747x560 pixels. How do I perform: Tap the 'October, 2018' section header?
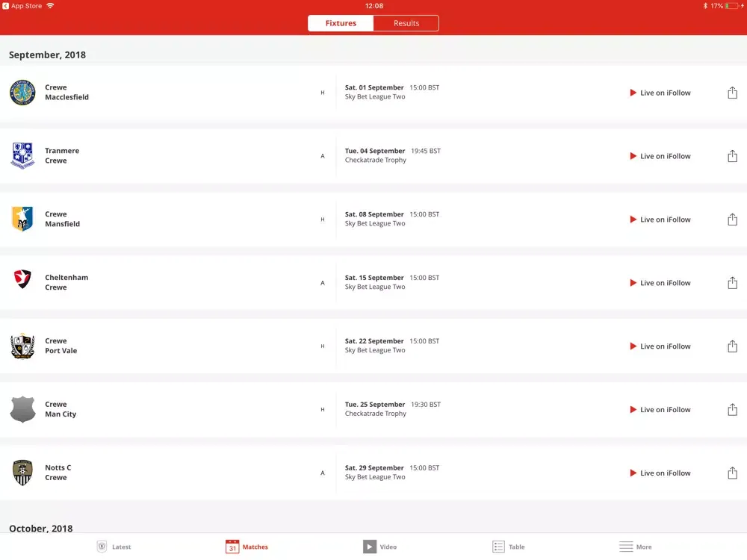[x=41, y=528]
